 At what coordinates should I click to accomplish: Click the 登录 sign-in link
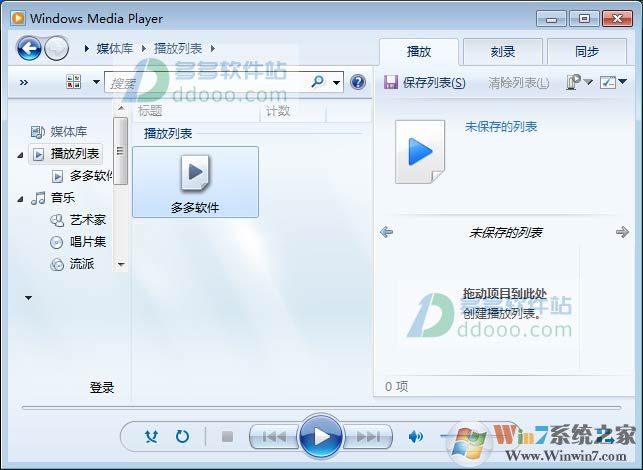102,388
